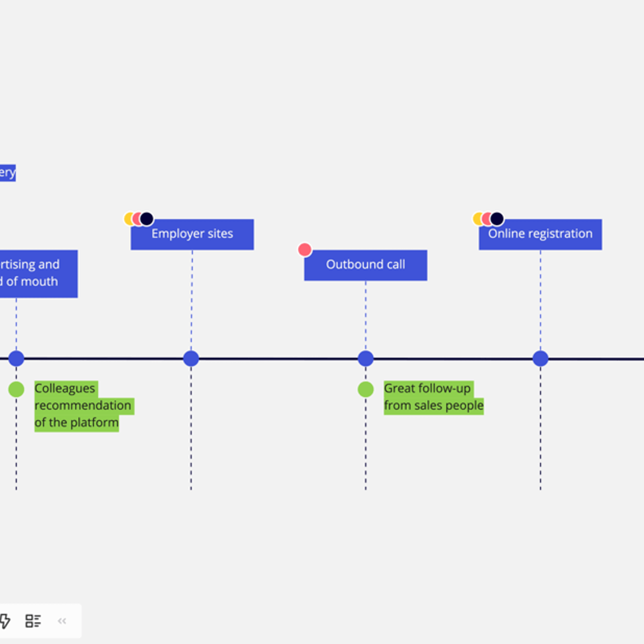The image size is (644, 644).
Task: Click the black dot above Online registration
Action: coord(497,219)
